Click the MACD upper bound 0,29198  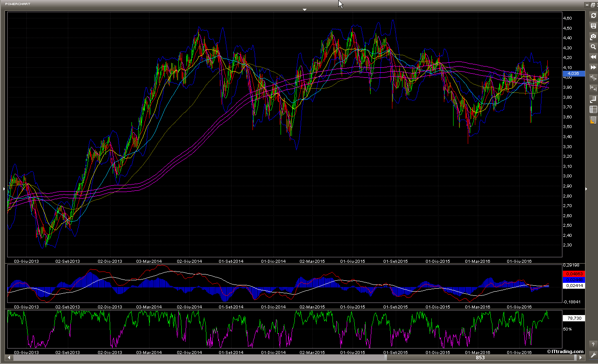[x=571, y=265]
